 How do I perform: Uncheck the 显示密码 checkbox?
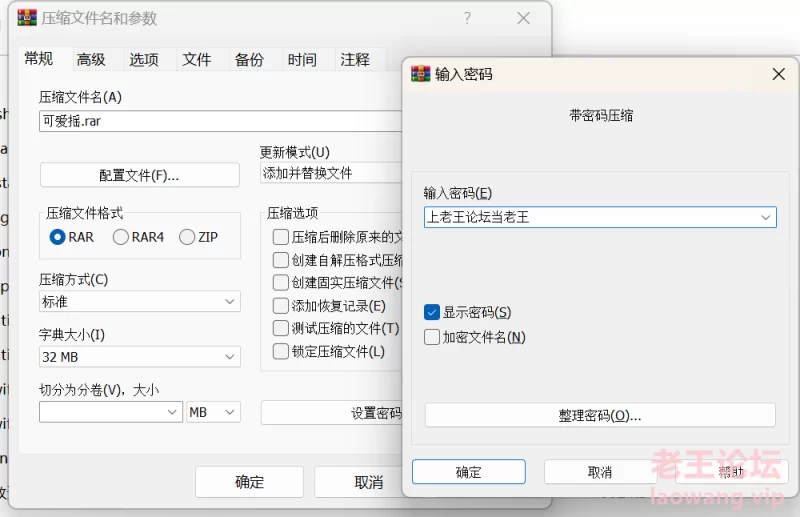(x=432, y=313)
